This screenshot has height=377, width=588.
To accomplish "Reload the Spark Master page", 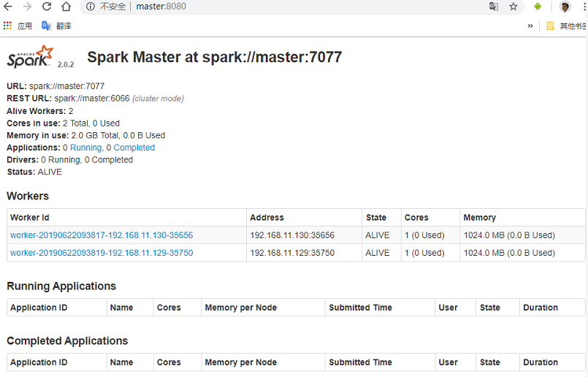I will (x=47, y=7).
